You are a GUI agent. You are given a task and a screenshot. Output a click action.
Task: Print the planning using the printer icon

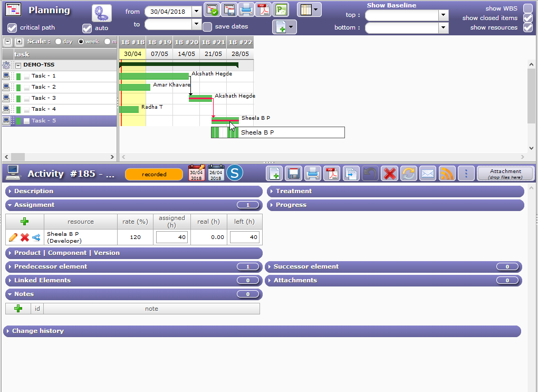246,10
